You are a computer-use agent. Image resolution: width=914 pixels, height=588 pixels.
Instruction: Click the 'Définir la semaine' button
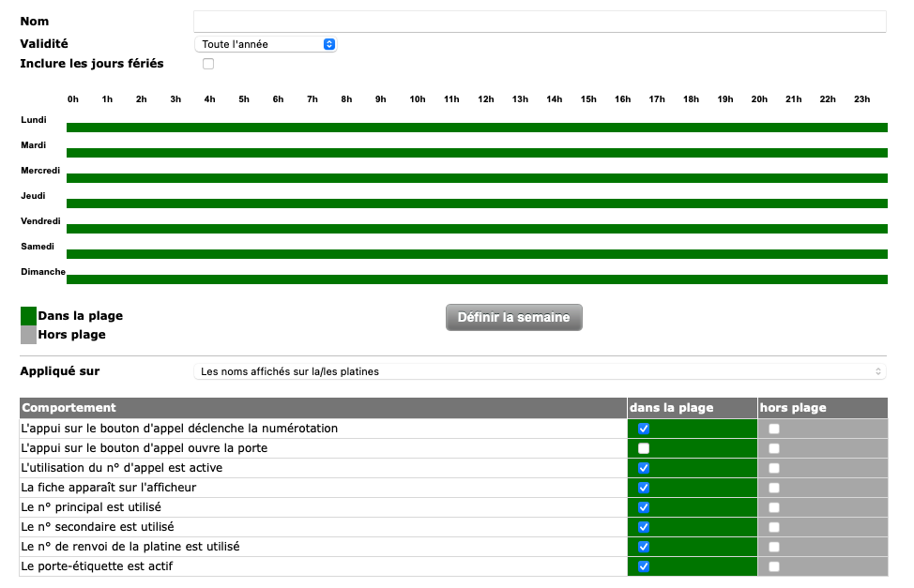(x=513, y=318)
